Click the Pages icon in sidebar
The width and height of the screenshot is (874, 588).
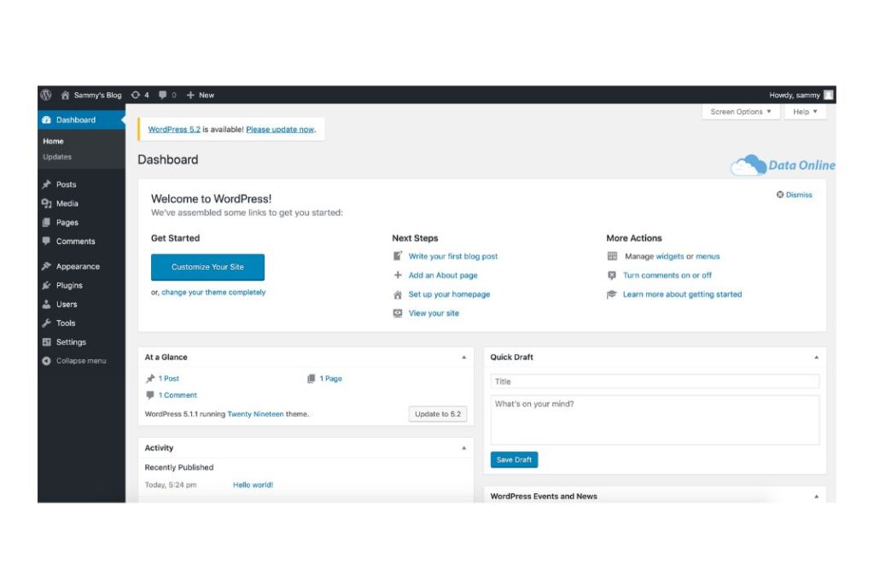46,223
